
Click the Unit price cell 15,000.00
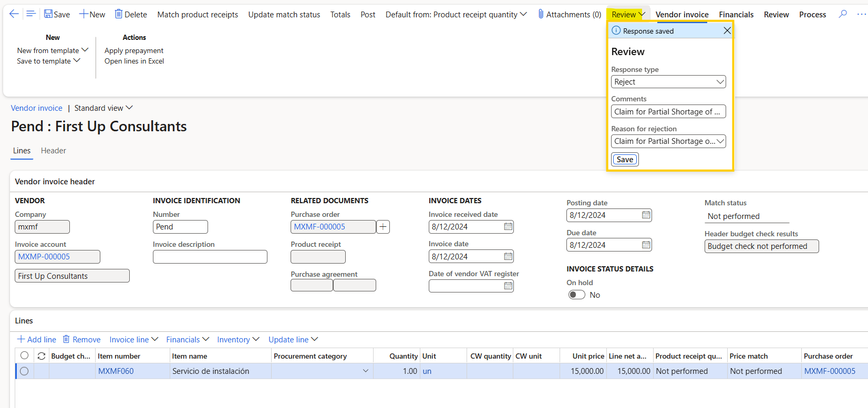(583, 371)
